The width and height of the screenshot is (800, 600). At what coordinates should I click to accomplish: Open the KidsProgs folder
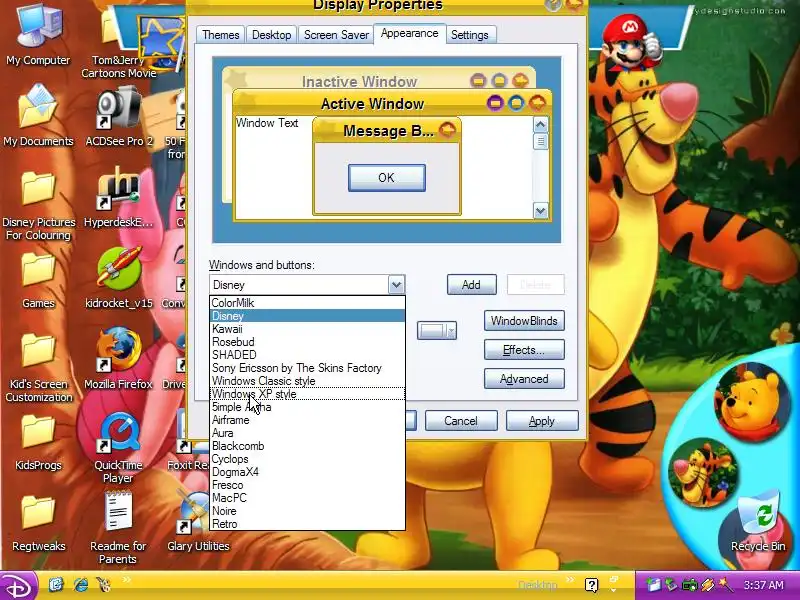(x=38, y=442)
